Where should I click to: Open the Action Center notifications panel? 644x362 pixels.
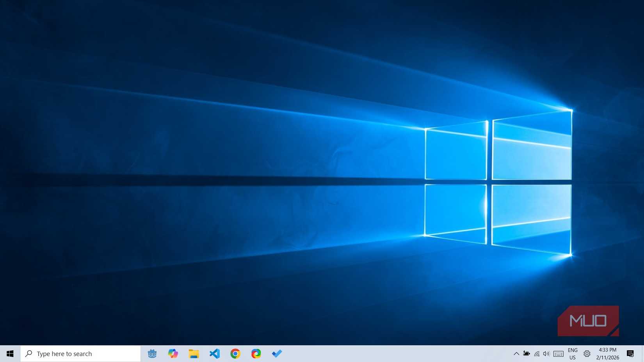[630, 353]
